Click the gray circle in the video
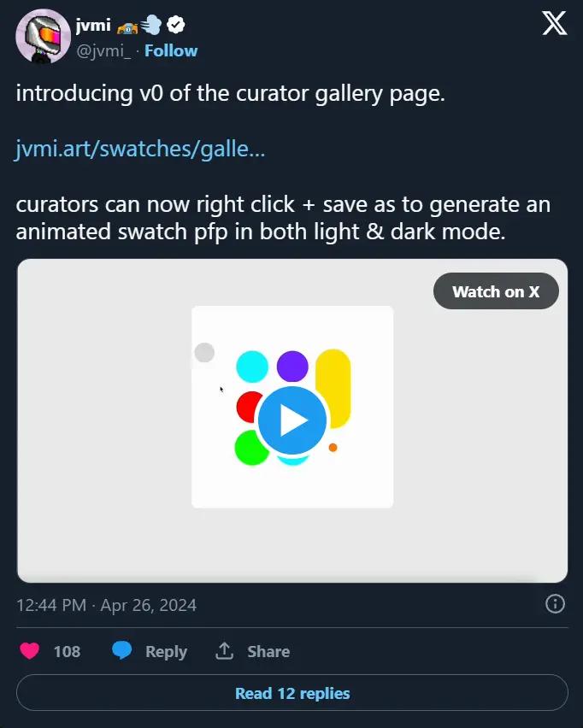Image resolution: width=583 pixels, height=728 pixels. coord(204,352)
